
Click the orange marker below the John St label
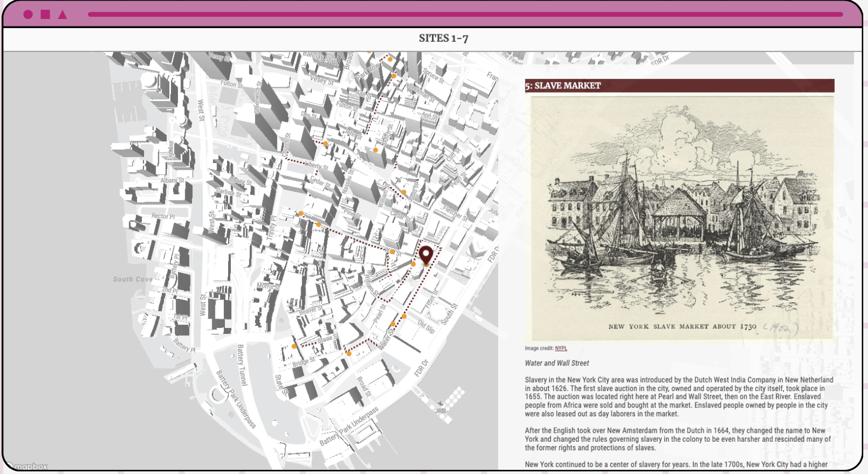(x=375, y=150)
